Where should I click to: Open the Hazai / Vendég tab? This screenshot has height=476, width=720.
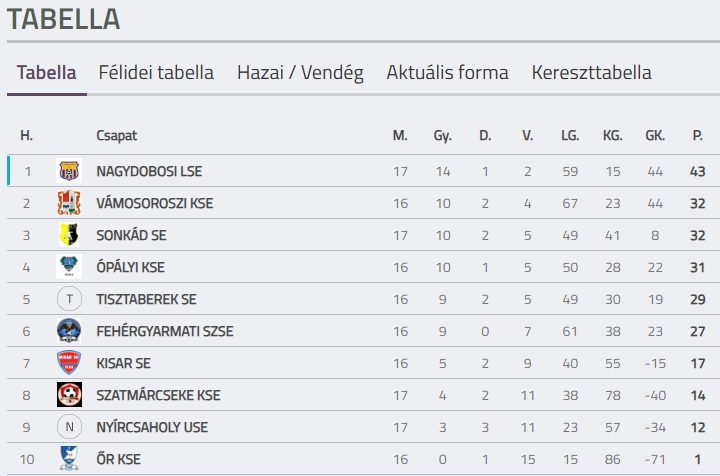(x=300, y=73)
